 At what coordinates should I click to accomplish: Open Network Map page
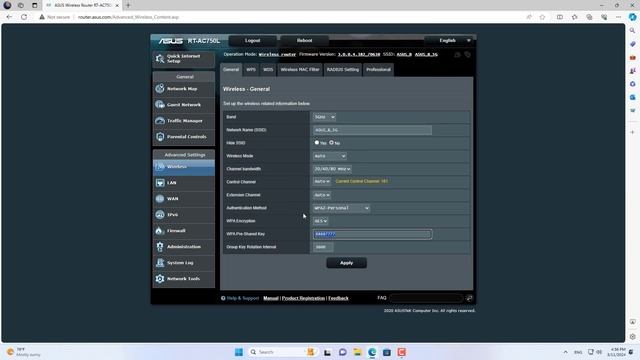pos(184,89)
